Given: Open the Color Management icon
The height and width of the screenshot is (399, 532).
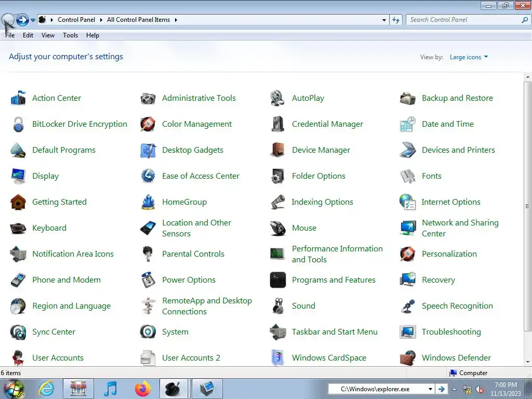Looking at the screenshot, I should (148, 124).
